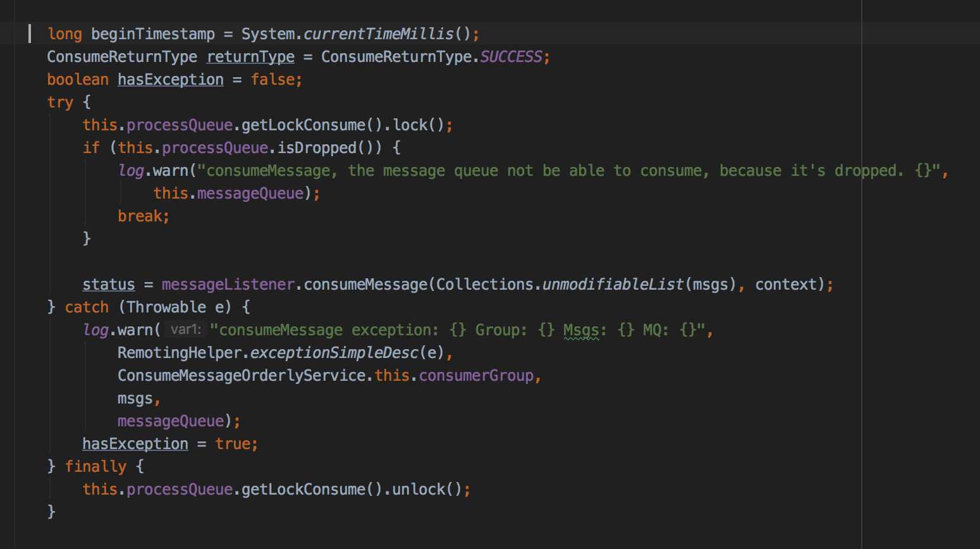Click the SUCCESS enum constant
Viewport: 980px width, 549px height.
point(511,57)
